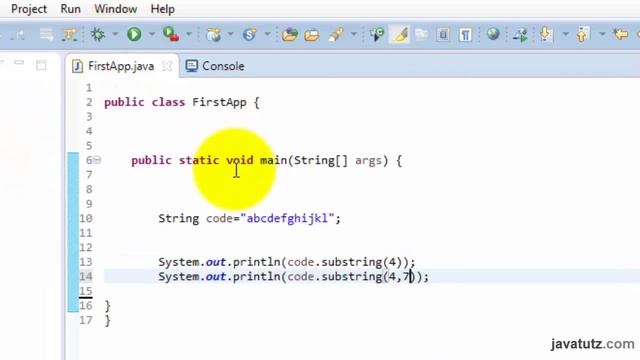Open the External Tools dropdown arrow
The image size is (640, 360).
coord(189,34)
